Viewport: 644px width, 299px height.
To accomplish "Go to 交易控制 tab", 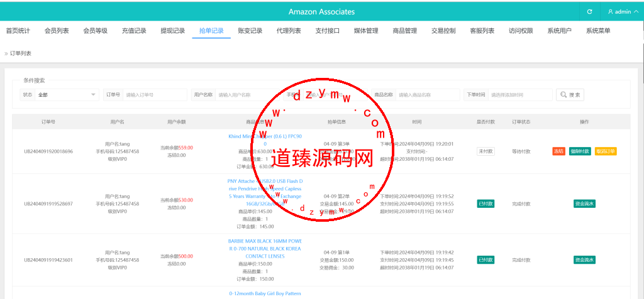I will point(443,31).
